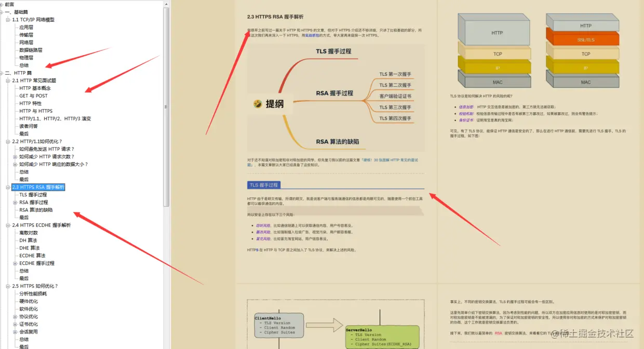Select the 软件优化 bookmark

29,309
